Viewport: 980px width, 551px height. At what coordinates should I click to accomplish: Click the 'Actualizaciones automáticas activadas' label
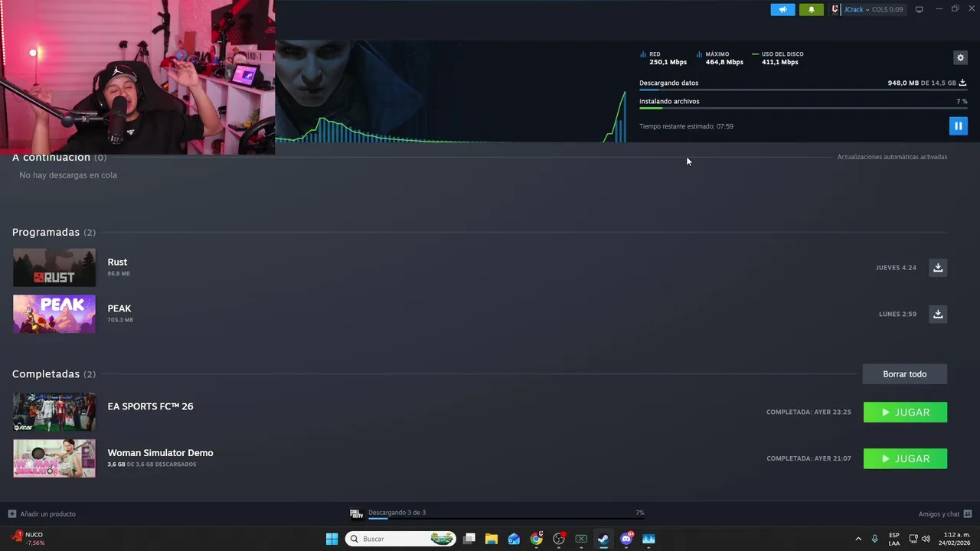[892, 157]
